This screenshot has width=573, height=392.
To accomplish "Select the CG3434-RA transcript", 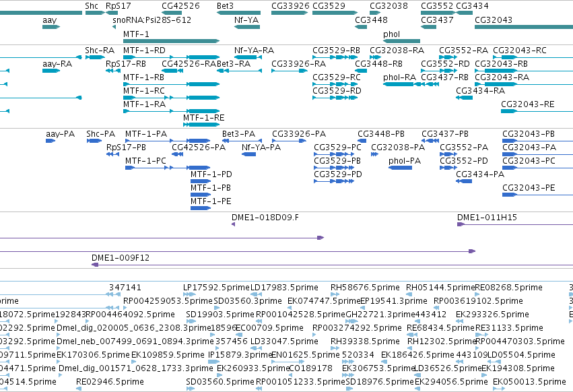I will click(464, 98).
